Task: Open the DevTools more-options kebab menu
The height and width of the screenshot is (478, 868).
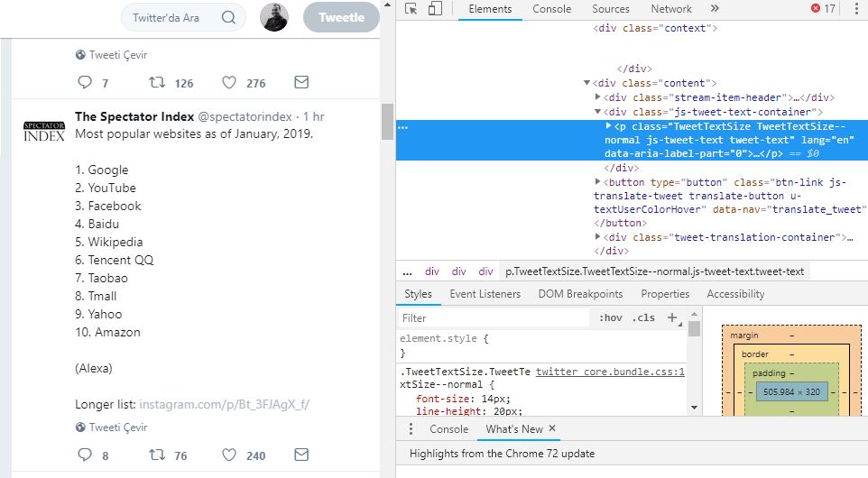Action: (856, 9)
